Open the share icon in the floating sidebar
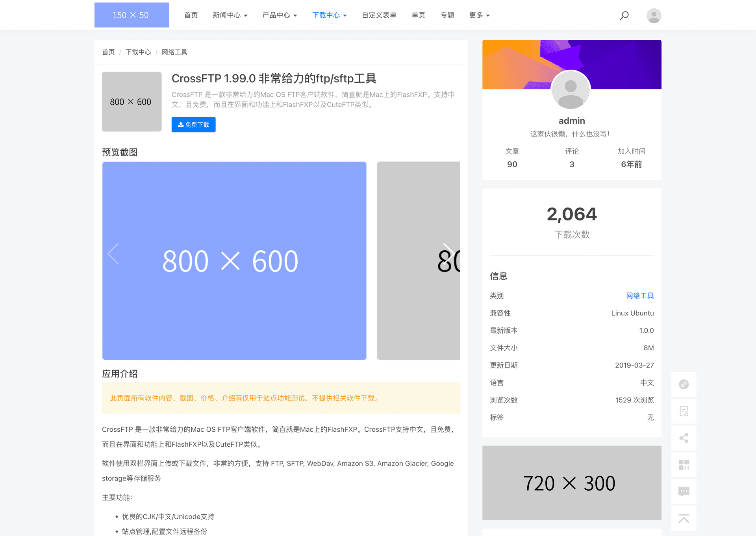The width and height of the screenshot is (756, 536). coord(684,438)
